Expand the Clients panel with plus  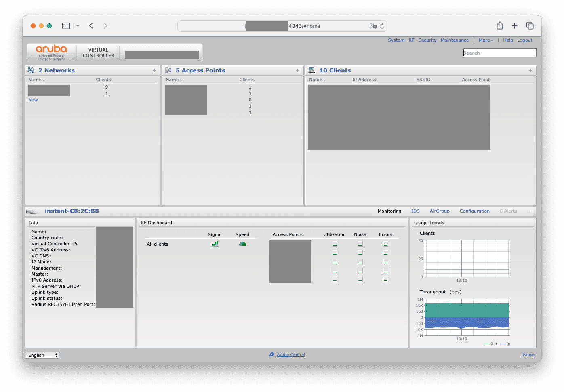[530, 70]
